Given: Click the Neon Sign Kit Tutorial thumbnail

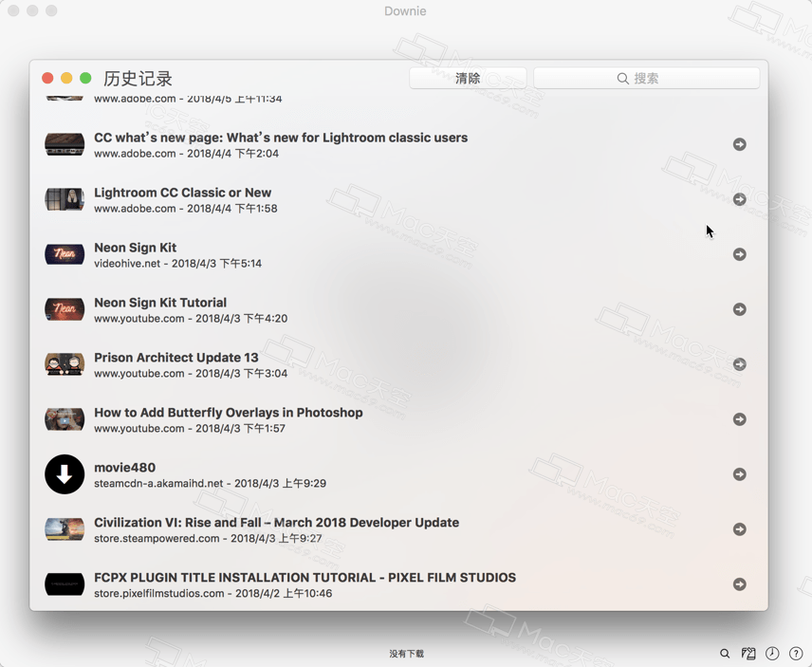Looking at the screenshot, I should coord(65,309).
